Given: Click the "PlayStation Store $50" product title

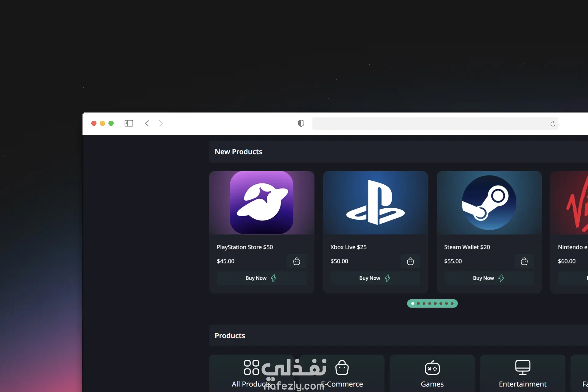Looking at the screenshot, I should pyautogui.click(x=245, y=247).
